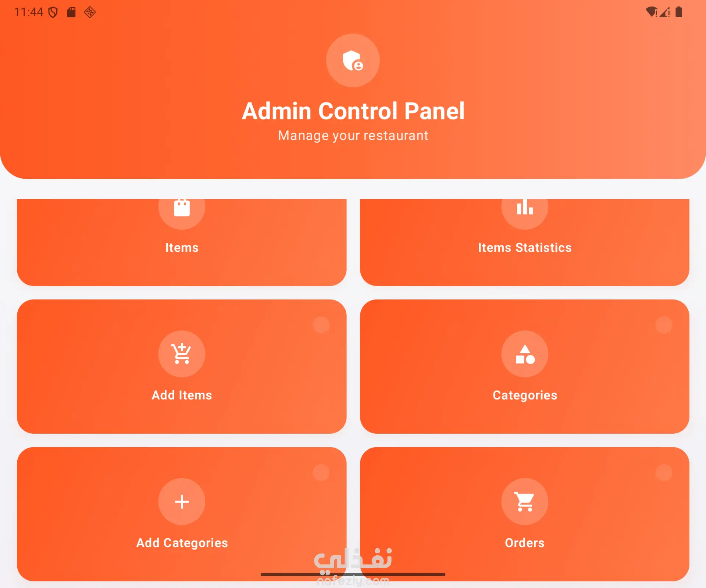
Task: Tap the bottom navigation gesture handle
Action: tap(353, 574)
